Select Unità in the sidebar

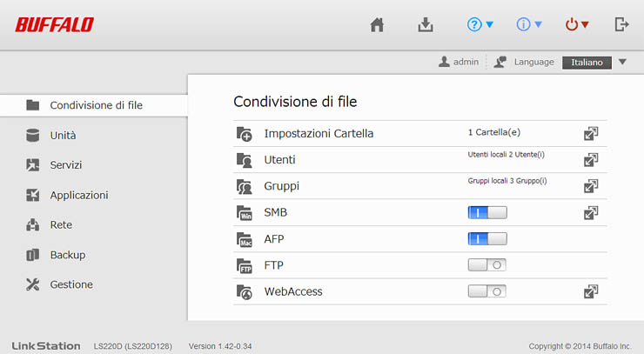(x=63, y=135)
